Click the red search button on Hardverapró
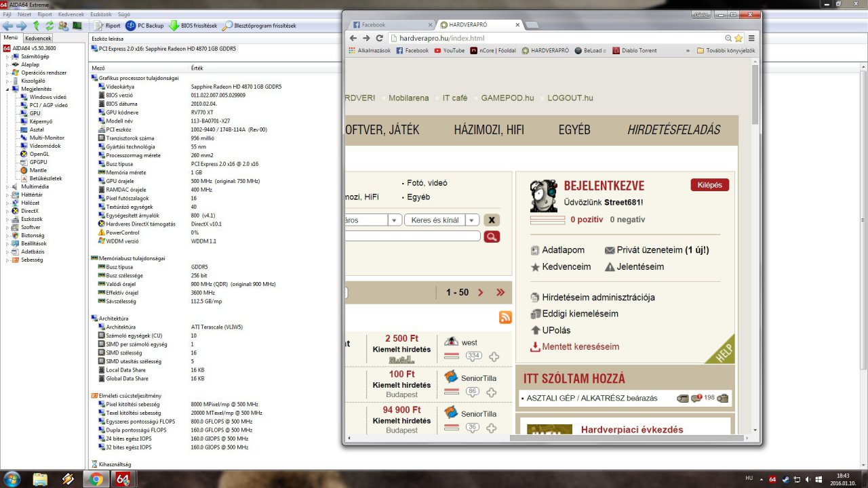868x488 pixels. coord(492,237)
